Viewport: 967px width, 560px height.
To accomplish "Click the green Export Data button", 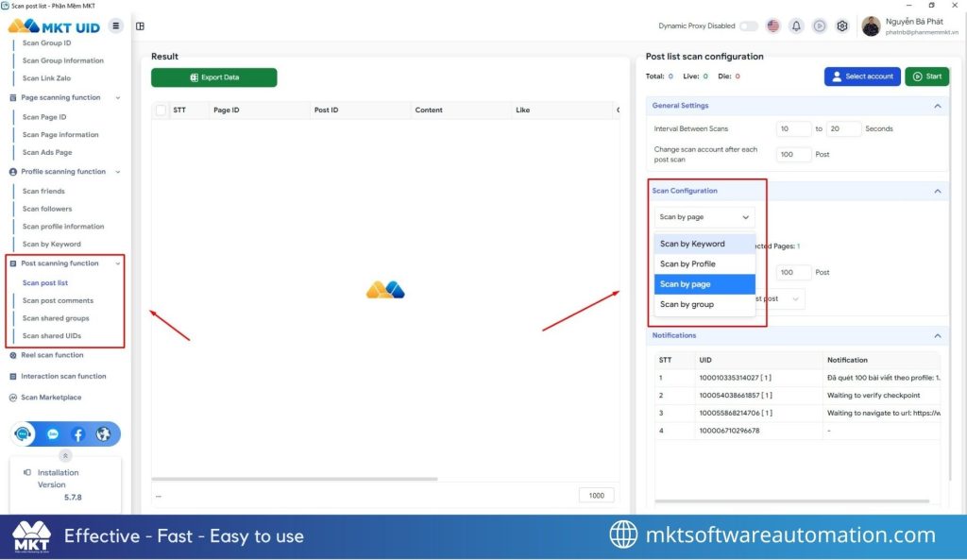I will coord(214,77).
